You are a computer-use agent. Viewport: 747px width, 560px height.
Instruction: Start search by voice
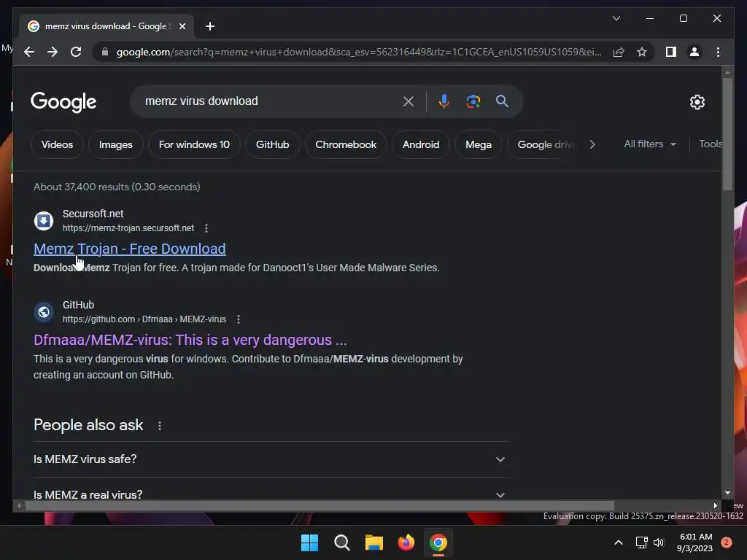444,101
